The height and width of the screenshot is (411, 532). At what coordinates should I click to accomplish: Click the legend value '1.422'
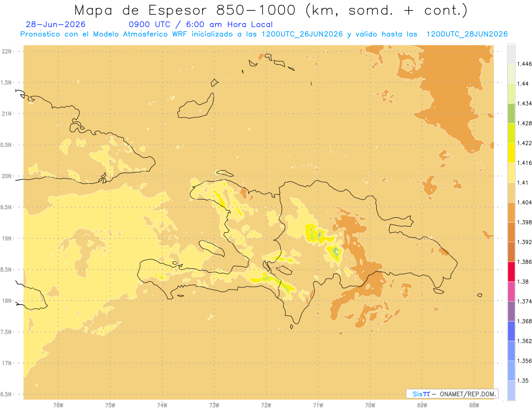point(524,143)
